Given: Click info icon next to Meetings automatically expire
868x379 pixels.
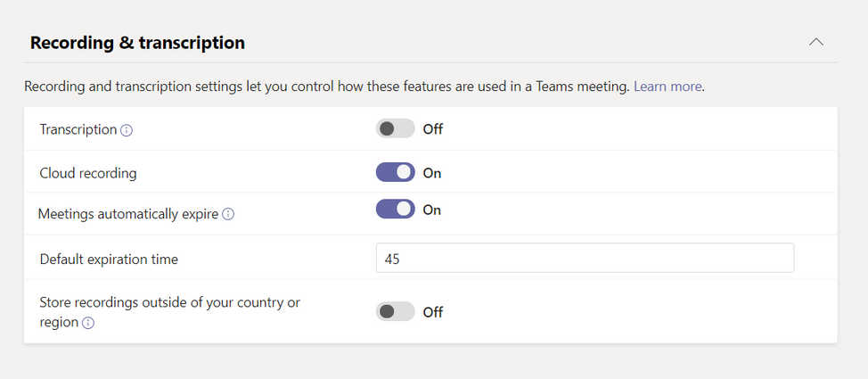Looking at the screenshot, I should pos(228,214).
